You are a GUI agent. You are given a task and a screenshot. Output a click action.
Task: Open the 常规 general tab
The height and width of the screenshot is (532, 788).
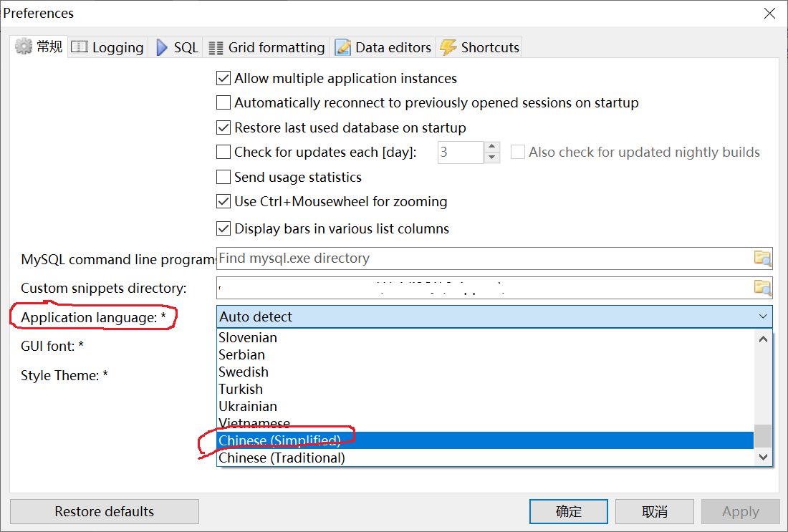pyautogui.click(x=39, y=47)
